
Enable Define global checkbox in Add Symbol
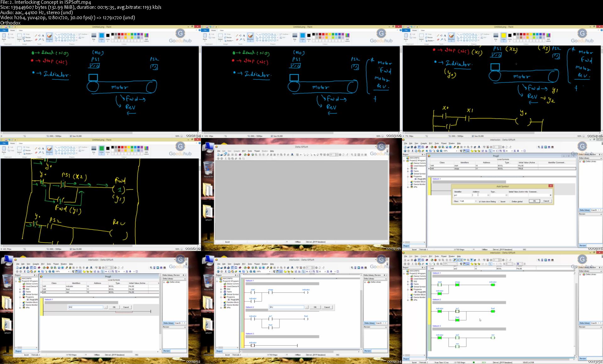pyautogui.click(x=510, y=201)
